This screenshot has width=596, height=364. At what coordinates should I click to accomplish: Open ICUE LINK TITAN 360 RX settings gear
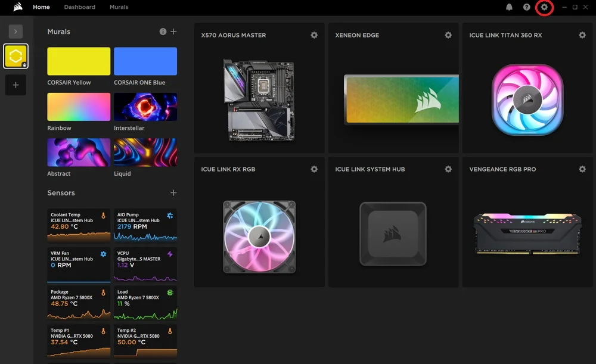pyautogui.click(x=582, y=35)
